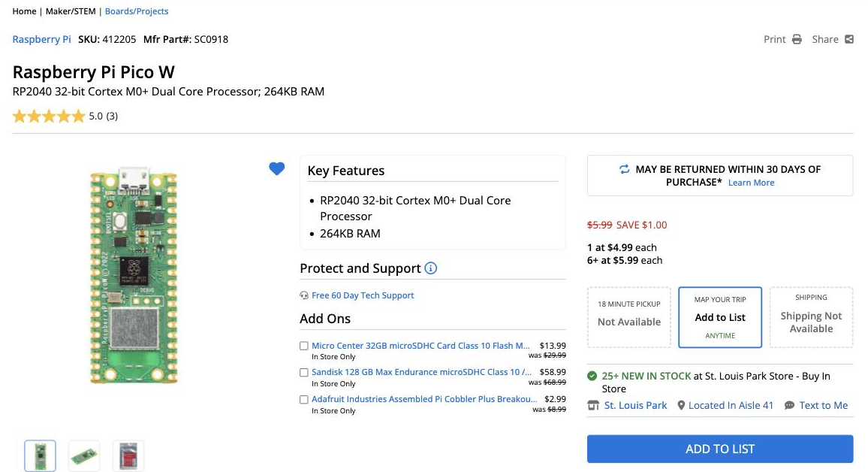
Task: Select the angled board thumbnail
Action: pos(84,456)
